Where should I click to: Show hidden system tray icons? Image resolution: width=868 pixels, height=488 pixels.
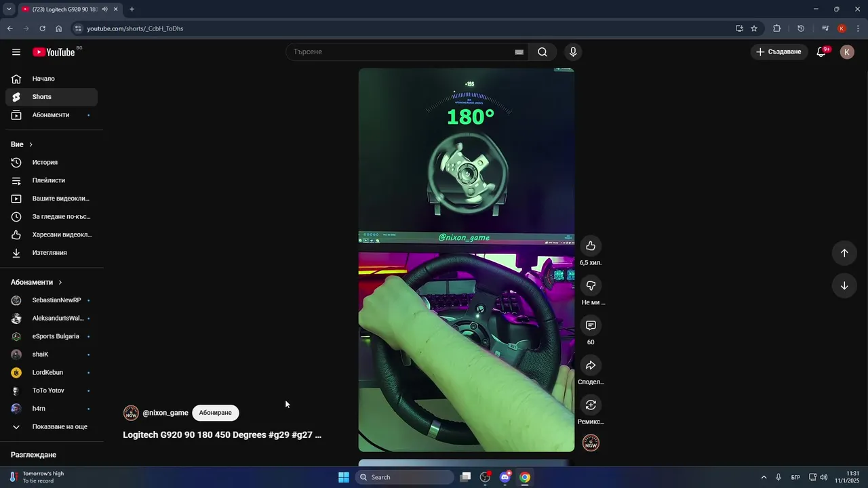click(764, 477)
